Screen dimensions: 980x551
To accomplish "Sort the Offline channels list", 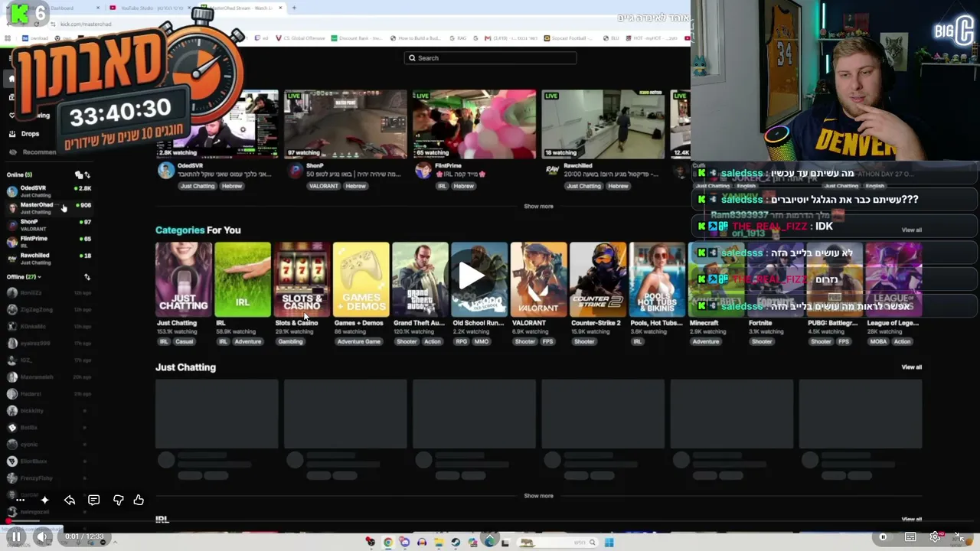I will coord(87,277).
